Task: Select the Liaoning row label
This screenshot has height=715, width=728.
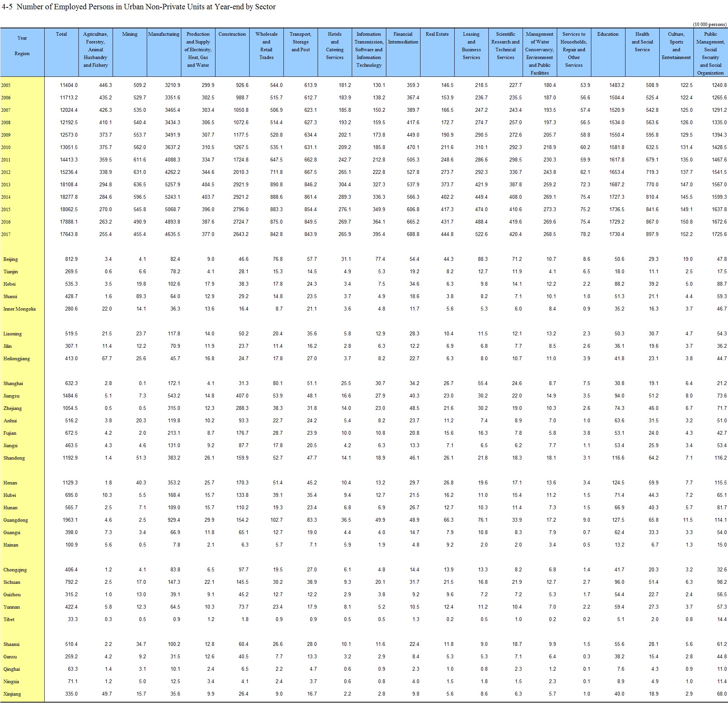Action: [12, 334]
